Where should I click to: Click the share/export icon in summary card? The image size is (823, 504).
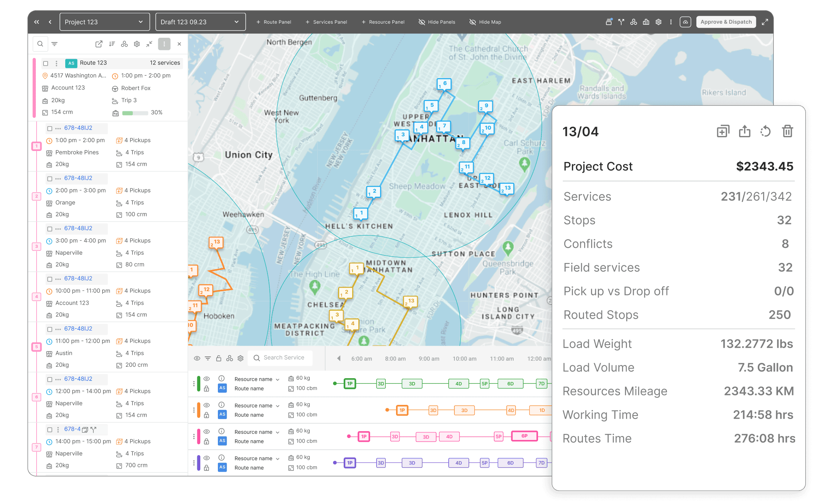(744, 132)
